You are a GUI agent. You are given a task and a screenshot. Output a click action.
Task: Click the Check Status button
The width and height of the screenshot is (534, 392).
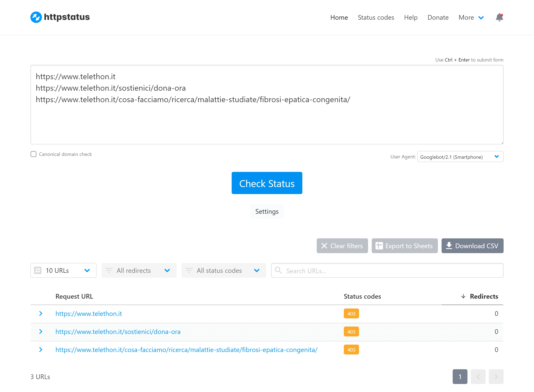(267, 183)
